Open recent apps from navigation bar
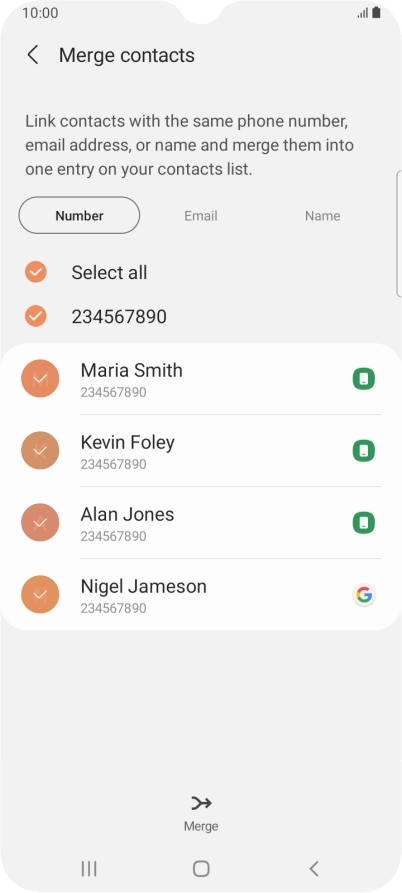The width and height of the screenshot is (402, 893). point(89,869)
